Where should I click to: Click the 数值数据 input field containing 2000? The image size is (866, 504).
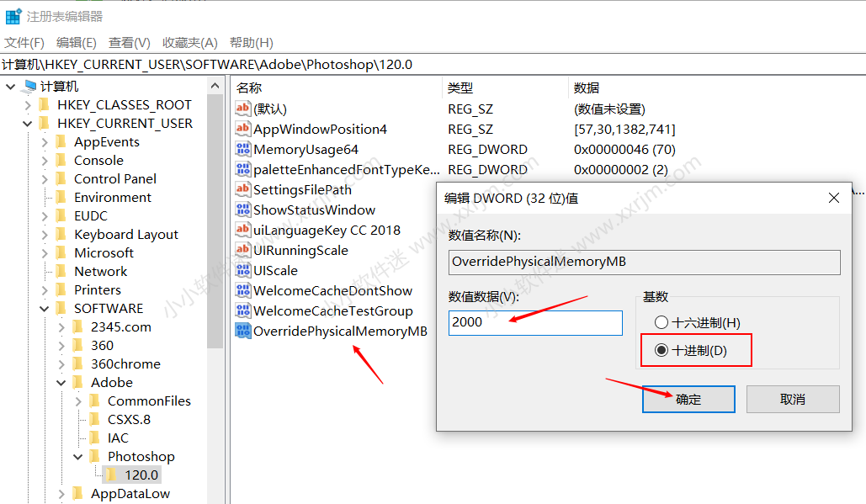535,322
